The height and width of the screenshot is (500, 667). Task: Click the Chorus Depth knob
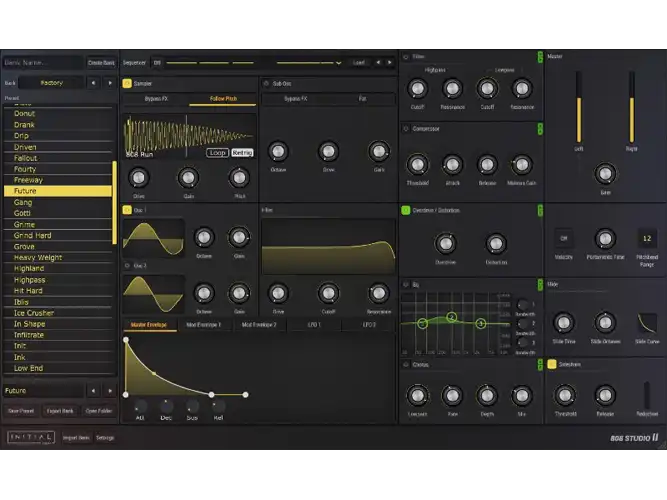(x=487, y=396)
